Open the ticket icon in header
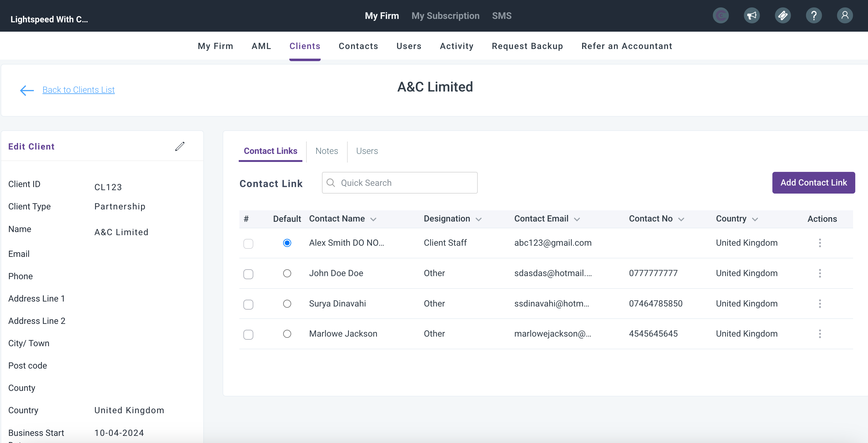Screen dimensions: 868x443 (782, 16)
